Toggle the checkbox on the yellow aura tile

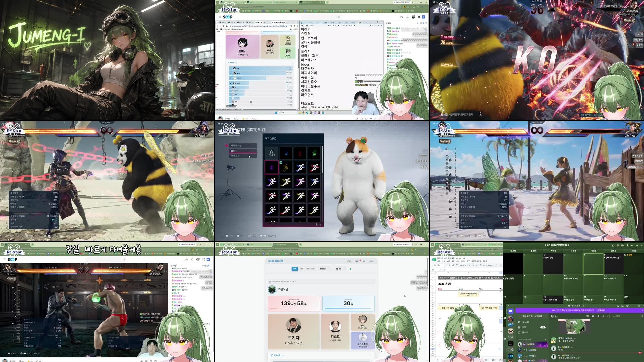281,162
